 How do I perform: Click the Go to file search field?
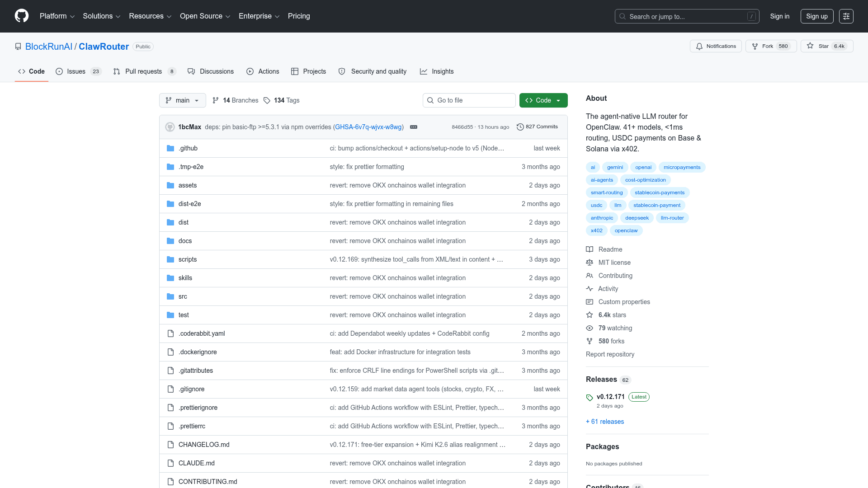[x=469, y=100]
